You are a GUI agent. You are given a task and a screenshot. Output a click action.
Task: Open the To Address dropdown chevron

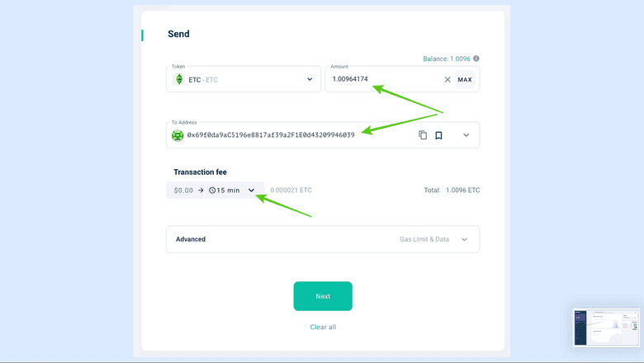(x=465, y=135)
